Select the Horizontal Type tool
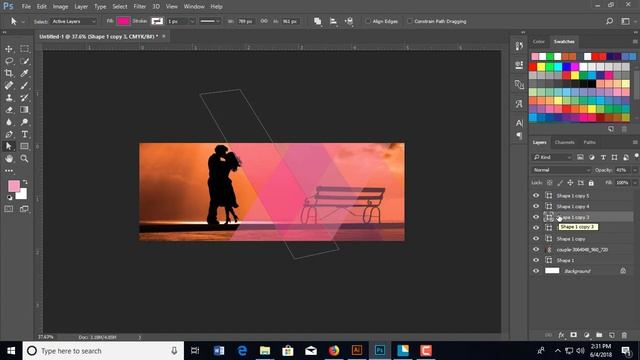Screen dimensions: 640x360 tap(24, 134)
